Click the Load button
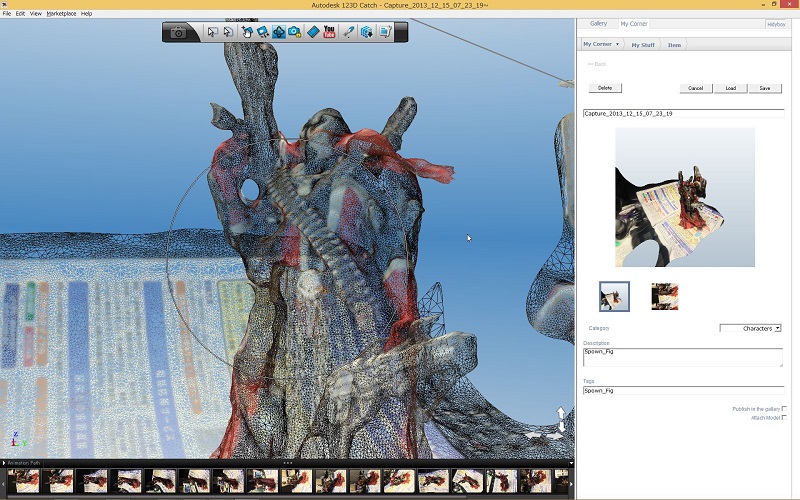 click(731, 88)
